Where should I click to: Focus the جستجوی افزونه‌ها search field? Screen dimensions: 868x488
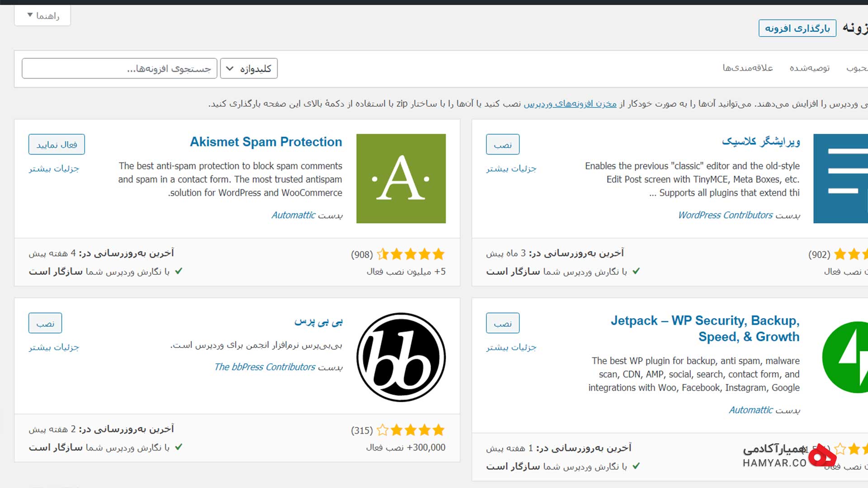tap(119, 69)
